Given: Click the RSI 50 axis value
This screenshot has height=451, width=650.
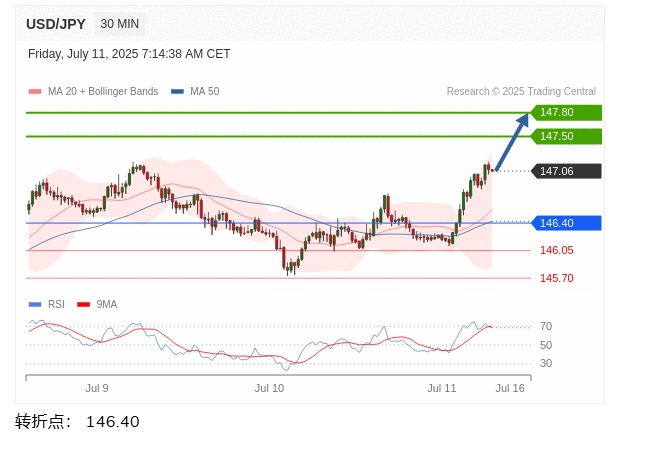Looking at the screenshot, I should click(546, 345).
